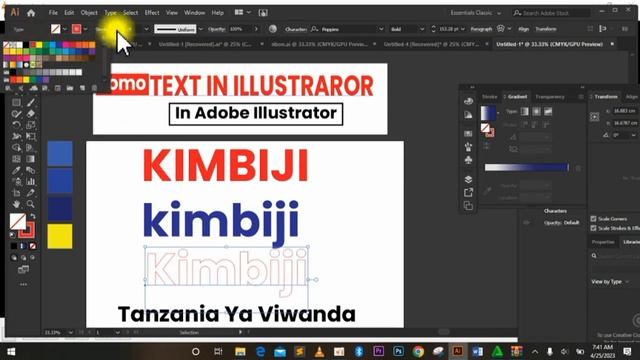Viewport: 640px width, 360px height.
Task: Click the Swap Fill and Stroke arrow
Action: (32, 216)
